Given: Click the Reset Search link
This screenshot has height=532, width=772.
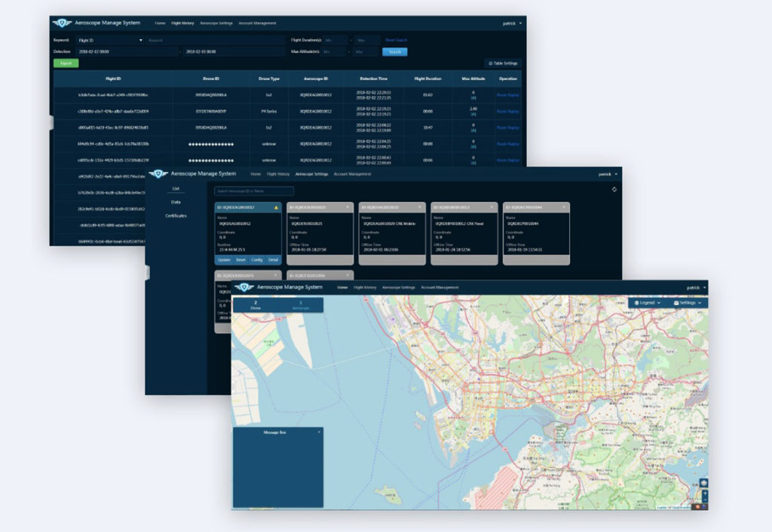Looking at the screenshot, I should [x=397, y=40].
